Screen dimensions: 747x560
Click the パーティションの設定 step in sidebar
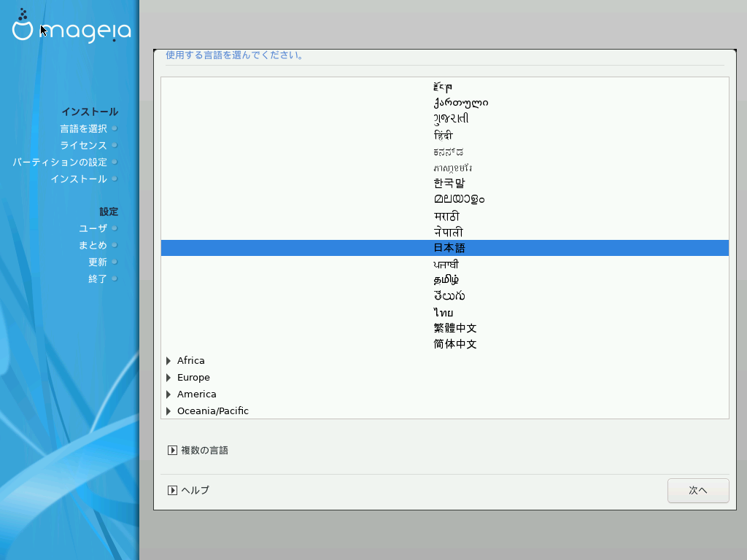[60, 163]
